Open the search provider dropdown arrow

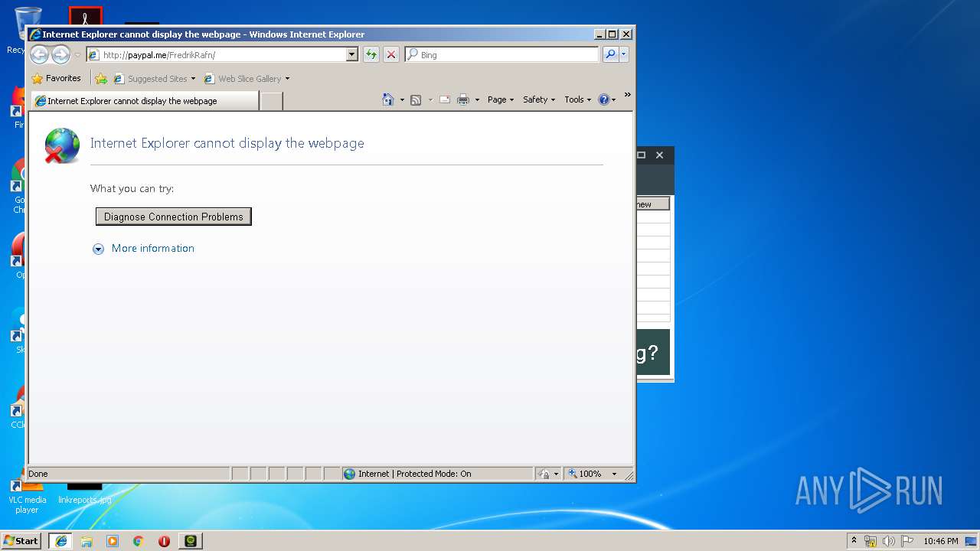point(624,54)
